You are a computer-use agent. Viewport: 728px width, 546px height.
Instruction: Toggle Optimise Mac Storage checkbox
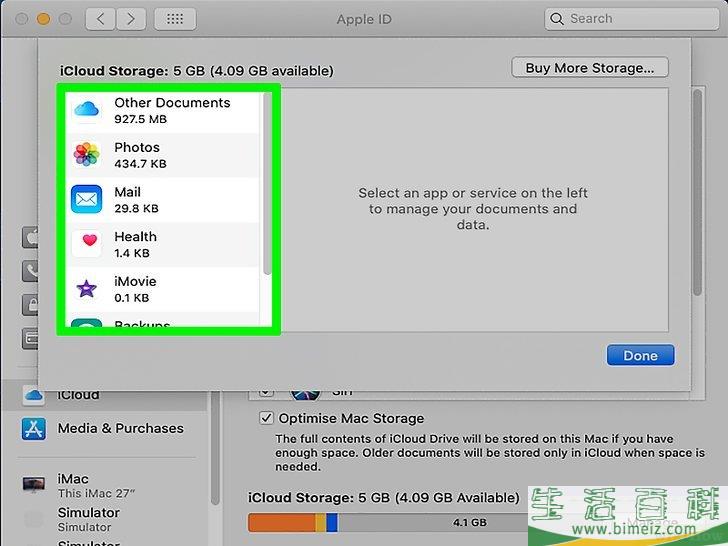coord(266,418)
